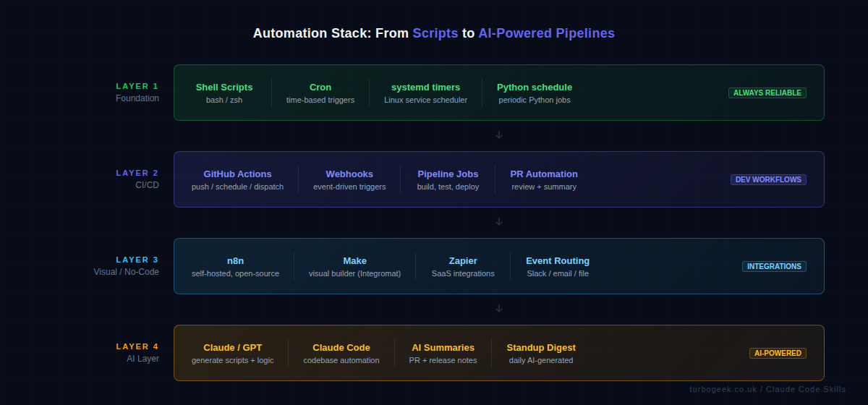Select 'Slack / email / file' text
The width and height of the screenshot is (868, 405).
(x=558, y=273)
